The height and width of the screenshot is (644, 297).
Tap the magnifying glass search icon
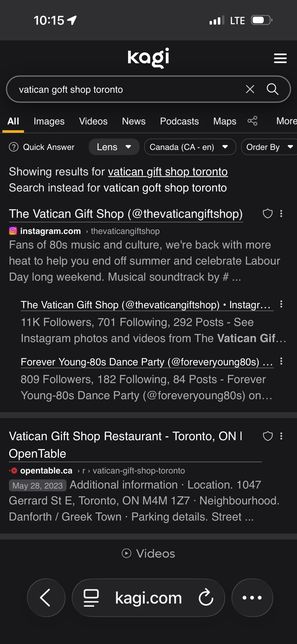click(x=272, y=89)
